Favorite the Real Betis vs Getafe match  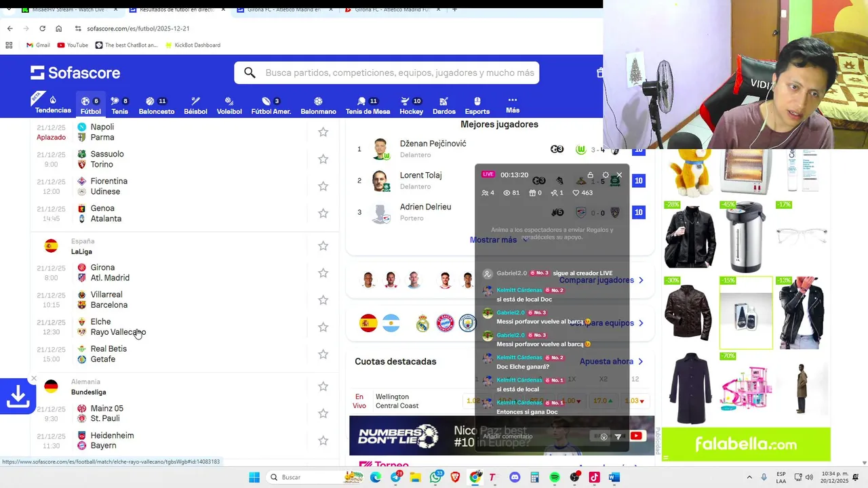(323, 354)
